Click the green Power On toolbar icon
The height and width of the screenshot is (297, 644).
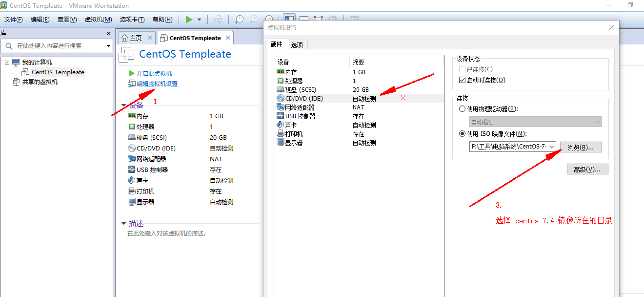click(x=189, y=20)
